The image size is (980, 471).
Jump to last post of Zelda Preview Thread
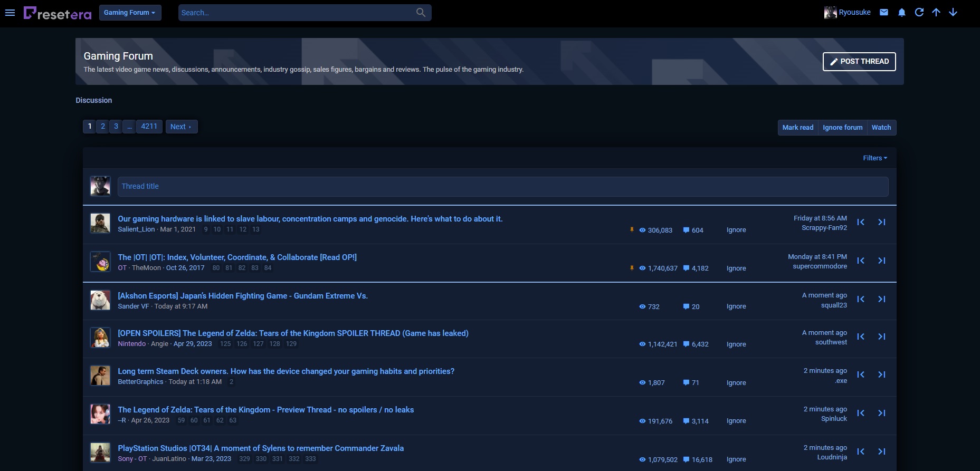[882, 413]
